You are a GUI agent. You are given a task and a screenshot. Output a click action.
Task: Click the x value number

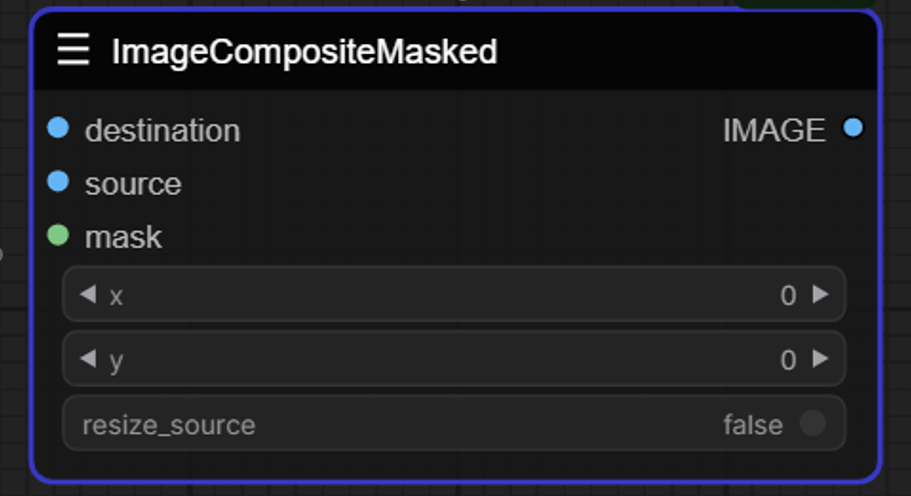[788, 295]
